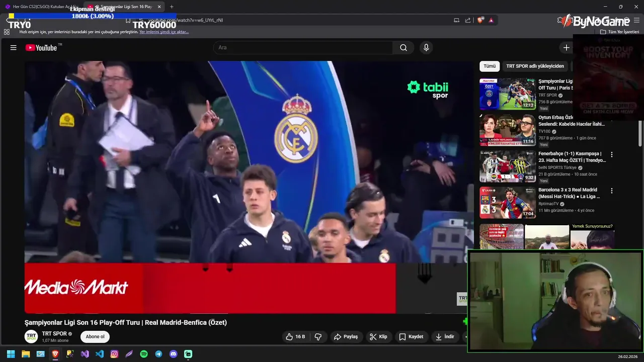Click the tabii spor logo in video

pyautogui.click(x=428, y=89)
